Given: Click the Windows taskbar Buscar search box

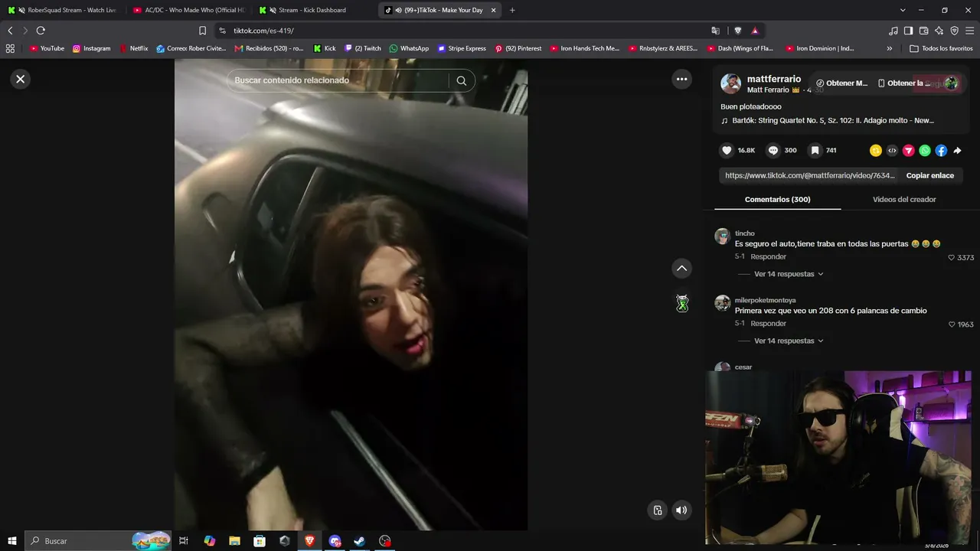Looking at the screenshot, I should (x=99, y=541).
